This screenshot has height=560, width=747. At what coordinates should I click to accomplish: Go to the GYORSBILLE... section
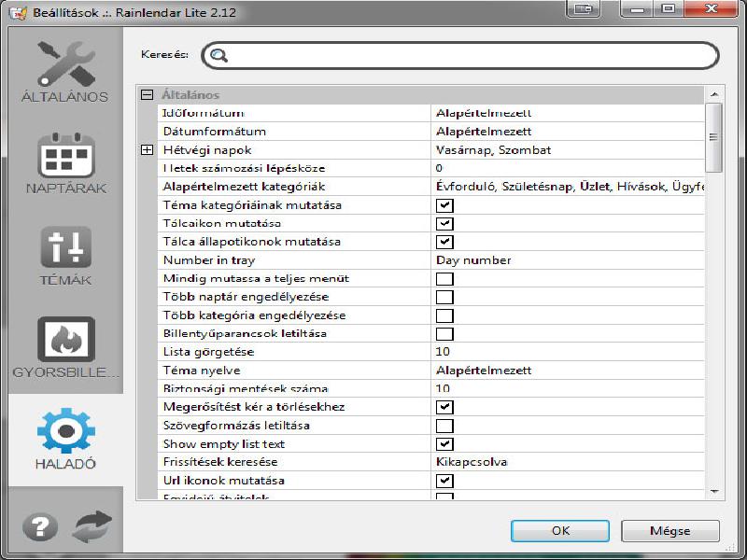[x=65, y=347]
